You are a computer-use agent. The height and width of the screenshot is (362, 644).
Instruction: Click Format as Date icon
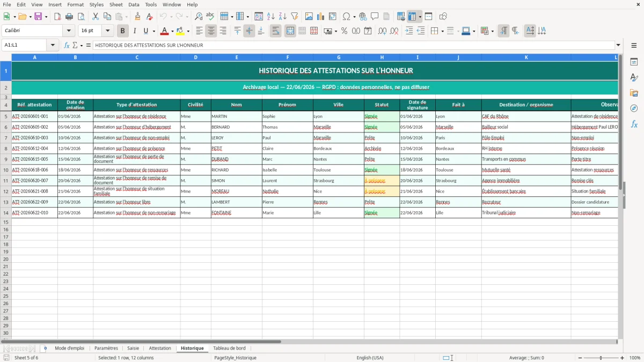(x=368, y=31)
